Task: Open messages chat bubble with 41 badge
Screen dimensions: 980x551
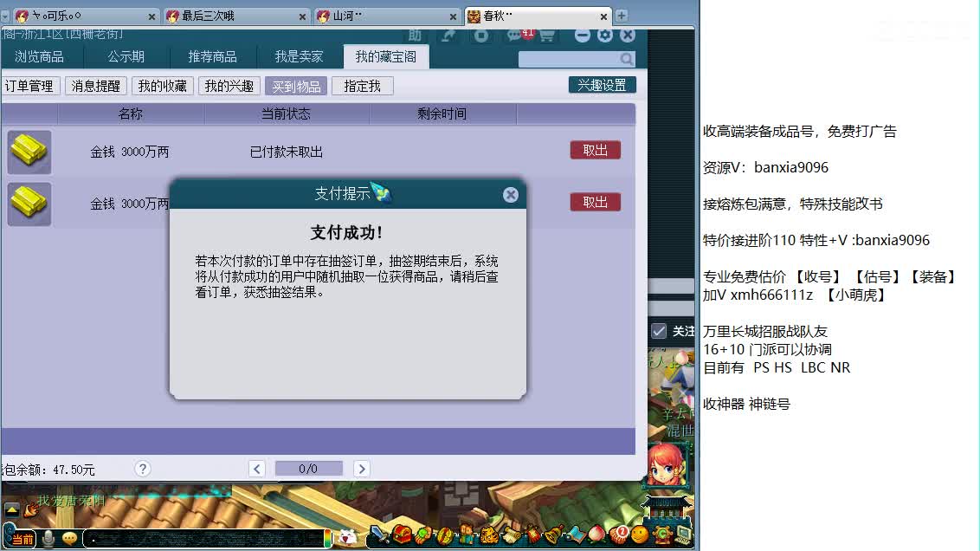Action: tap(515, 36)
